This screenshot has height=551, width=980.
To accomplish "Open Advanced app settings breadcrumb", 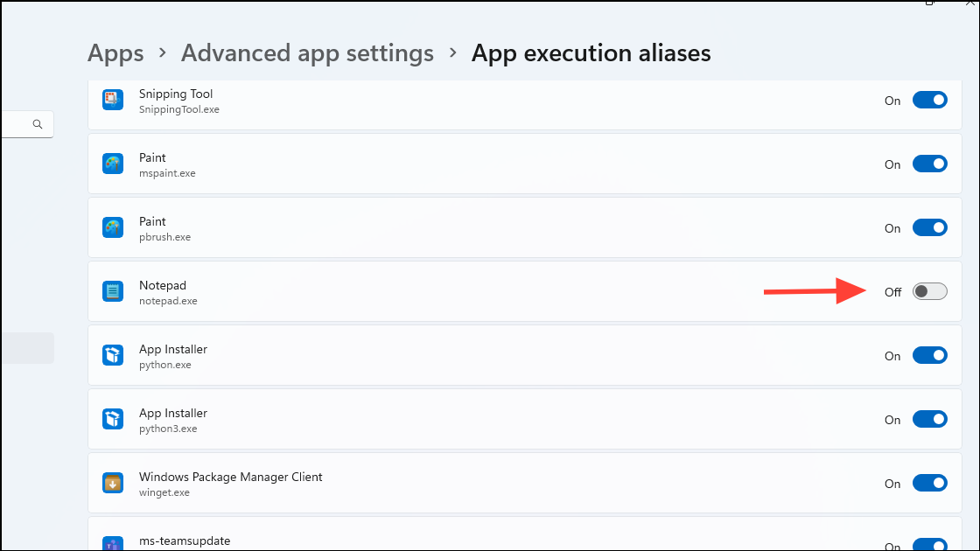I will click(307, 53).
